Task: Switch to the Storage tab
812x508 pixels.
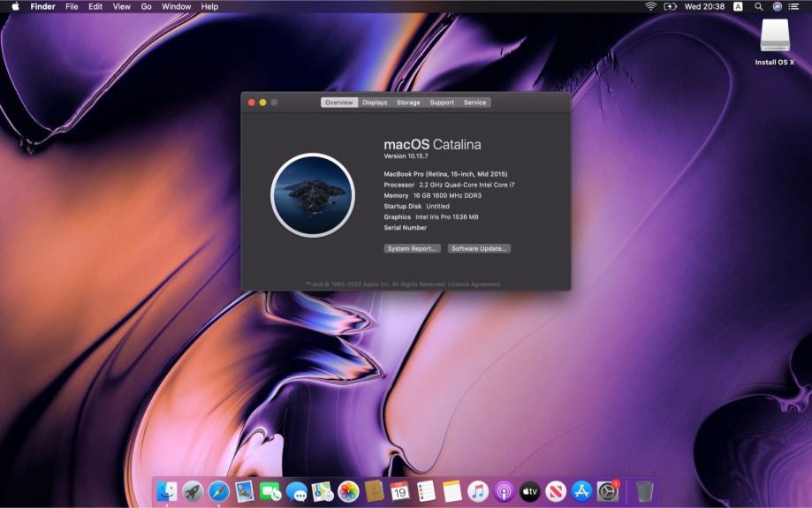Action: pyautogui.click(x=408, y=102)
